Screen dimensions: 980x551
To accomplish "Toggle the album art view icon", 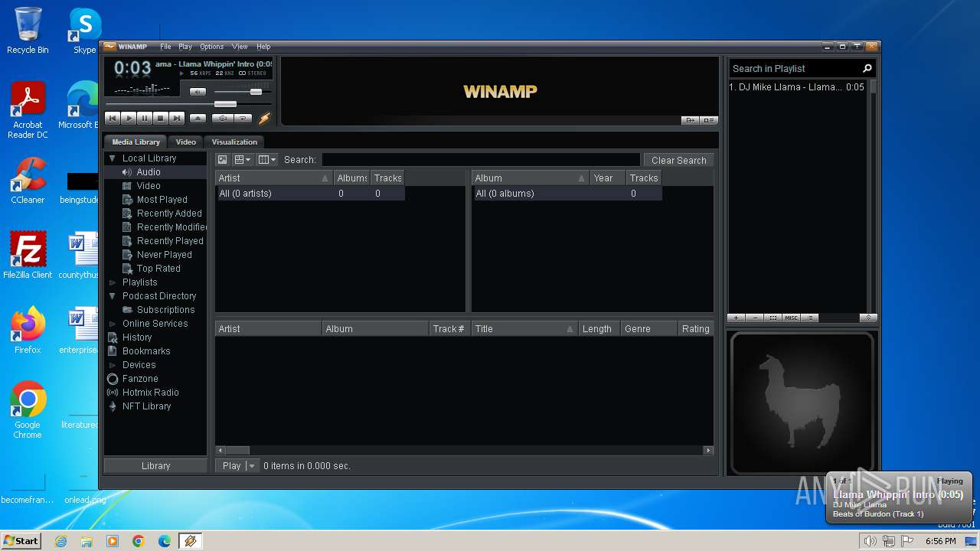I will (x=222, y=160).
